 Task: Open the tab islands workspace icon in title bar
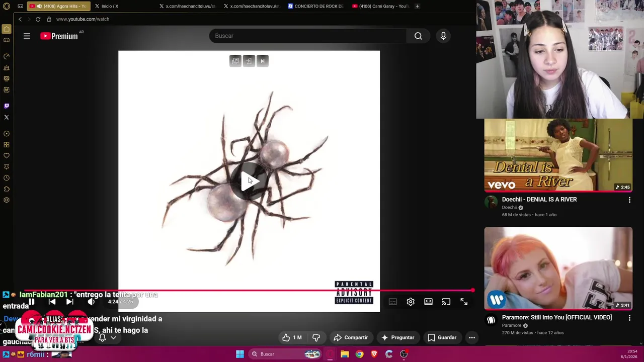pos(20,6)
